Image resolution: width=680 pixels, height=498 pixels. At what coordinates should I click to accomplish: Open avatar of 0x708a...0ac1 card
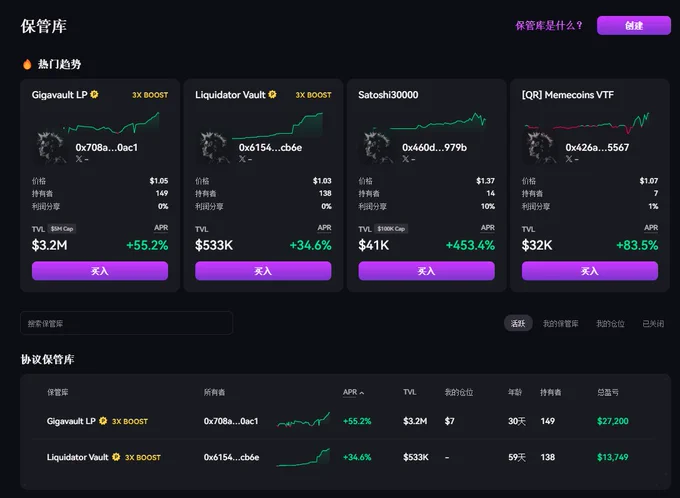click(x=51, y=148)
